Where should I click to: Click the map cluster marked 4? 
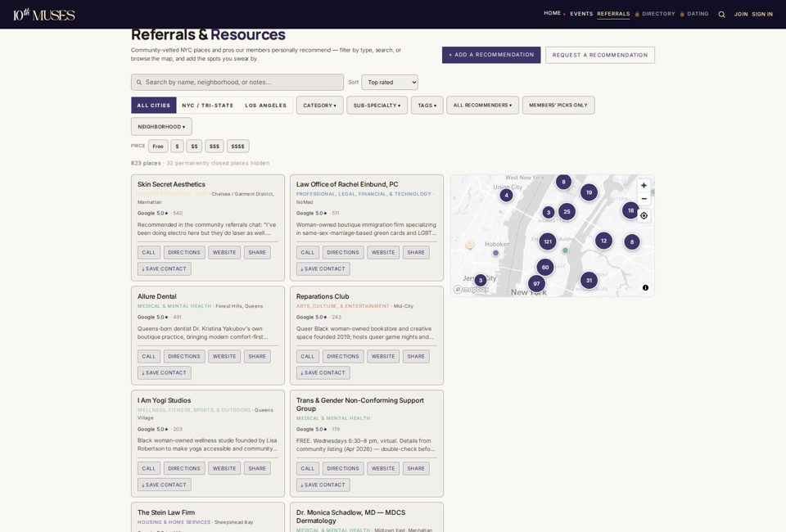coord(506,196)
